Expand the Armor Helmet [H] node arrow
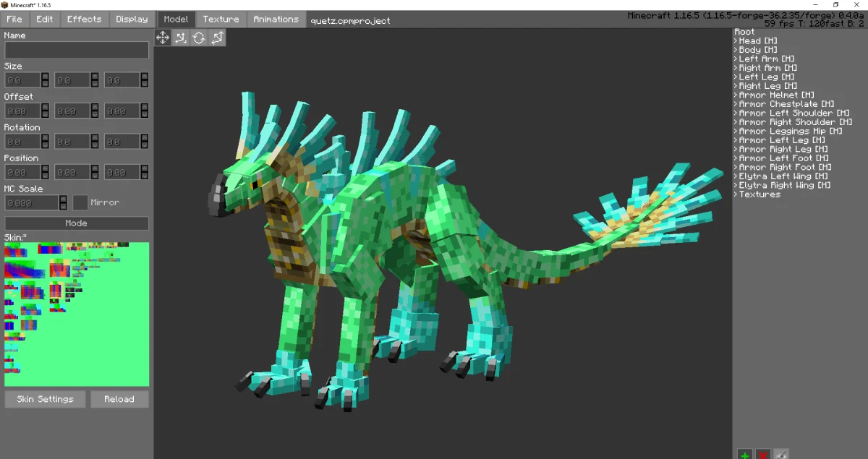Viewport: 868px width, 459px height. [x=736, y=95]
